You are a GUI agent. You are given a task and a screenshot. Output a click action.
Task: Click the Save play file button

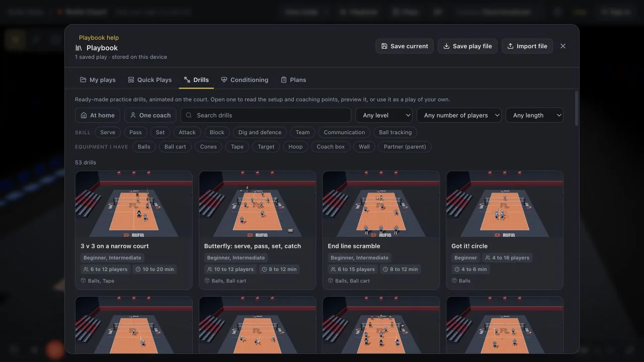tap(467, 46)
